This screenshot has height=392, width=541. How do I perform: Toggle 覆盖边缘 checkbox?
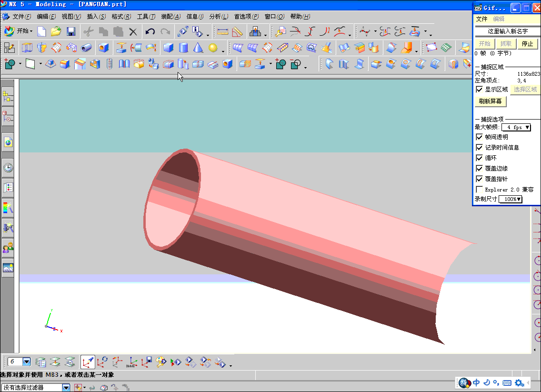click(x=479, y=169)
